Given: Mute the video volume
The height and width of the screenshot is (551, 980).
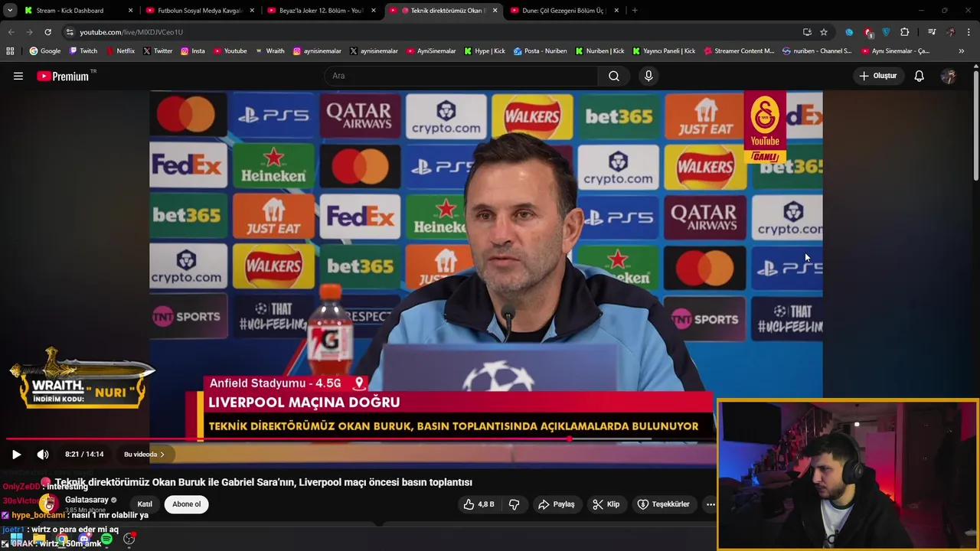Looking at the screenshot, I should 43,455.
